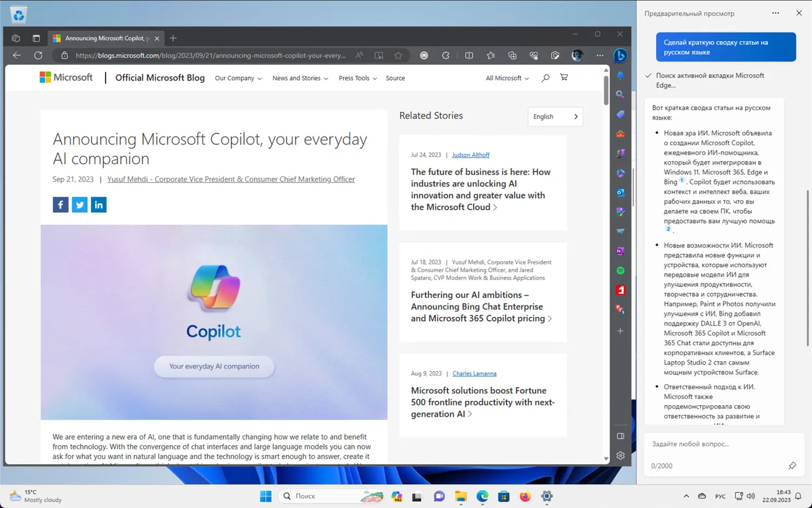The image size is (812, 508).
Task: Open the Workspaces icon at top-left
Action: coord(16,38)
